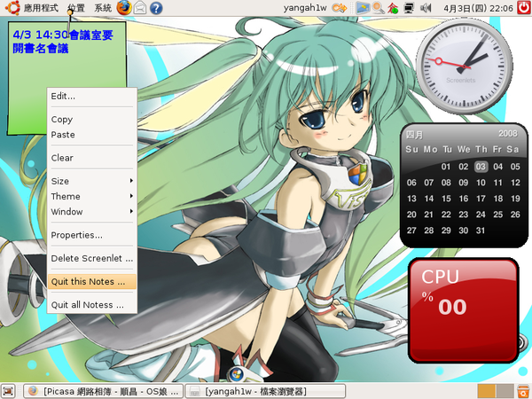Choose Clear in the context menu
Image resolution: width=532 pixels, height=399 pixels.
pyautogui.click(x=92, y=158)
